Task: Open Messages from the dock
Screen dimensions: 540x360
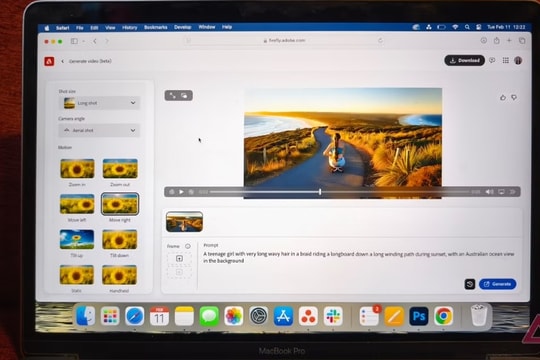Action: pos(209,316)
